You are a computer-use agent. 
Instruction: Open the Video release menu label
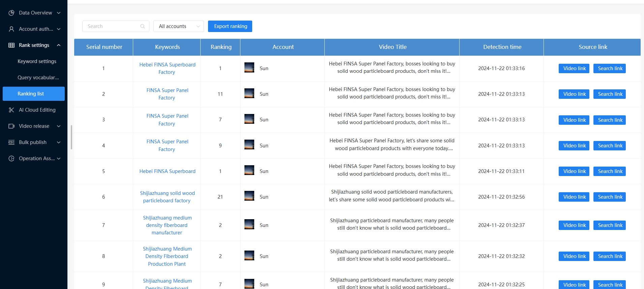pos(34,126)
